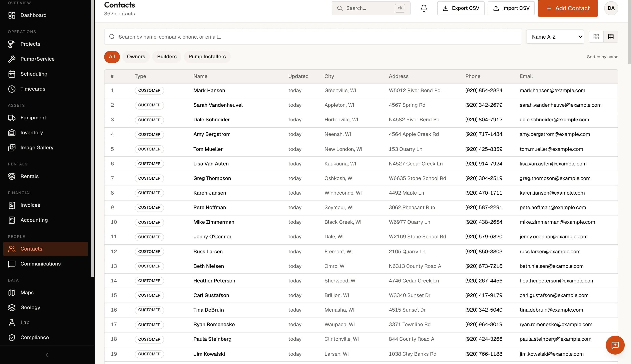The height and width of the screenshot is (364, 631).
Task: Click the Maps icon
Action: coord(12,293)
